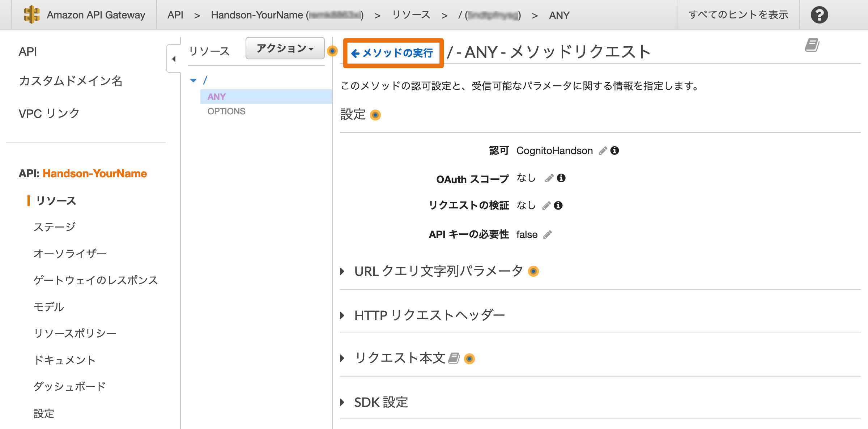Click the hint dot next to 設定 heading

coord(375,115)
